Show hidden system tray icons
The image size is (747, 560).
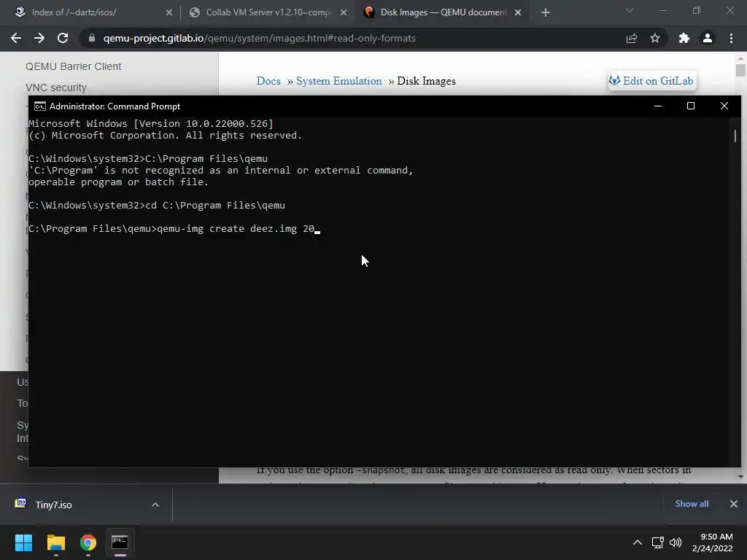pyautogui.click(x=638, y=542)
